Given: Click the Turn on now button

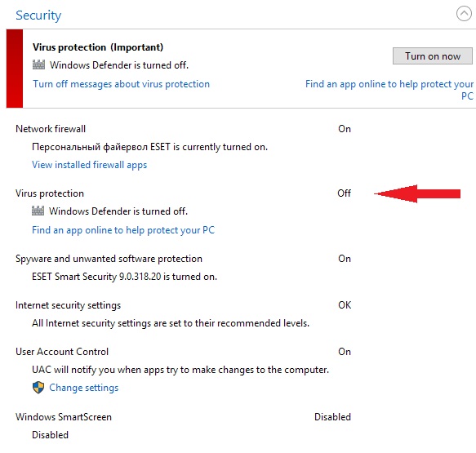Looking at the screenshot, I should pos(432,56).
